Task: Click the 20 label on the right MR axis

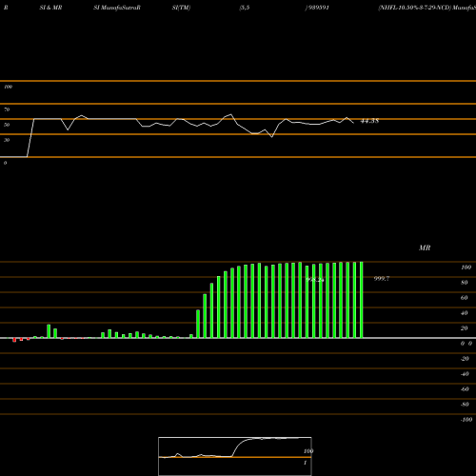Action: [465, 328]
